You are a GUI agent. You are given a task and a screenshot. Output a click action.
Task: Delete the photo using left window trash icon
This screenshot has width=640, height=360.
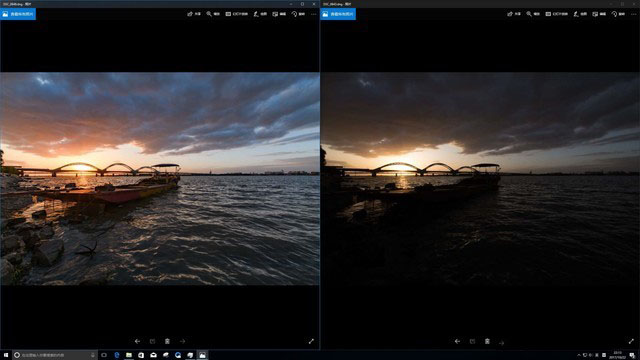tap(167, 341)
